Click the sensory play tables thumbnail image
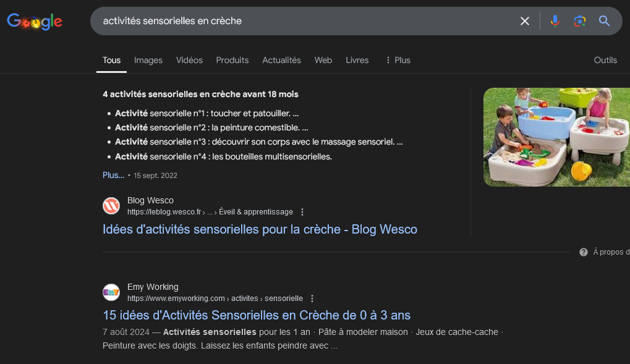 coord(556,137)
